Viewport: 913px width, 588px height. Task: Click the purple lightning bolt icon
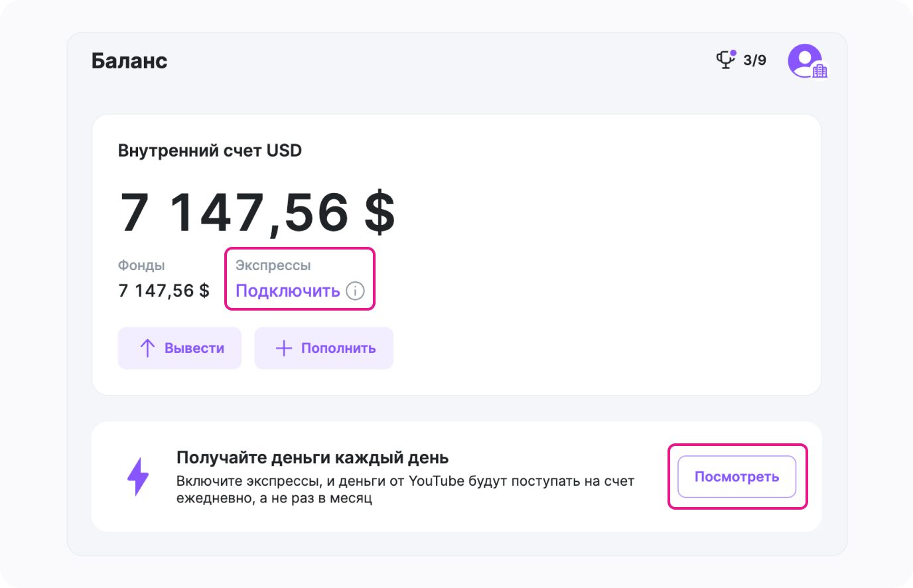pos(138,477)
